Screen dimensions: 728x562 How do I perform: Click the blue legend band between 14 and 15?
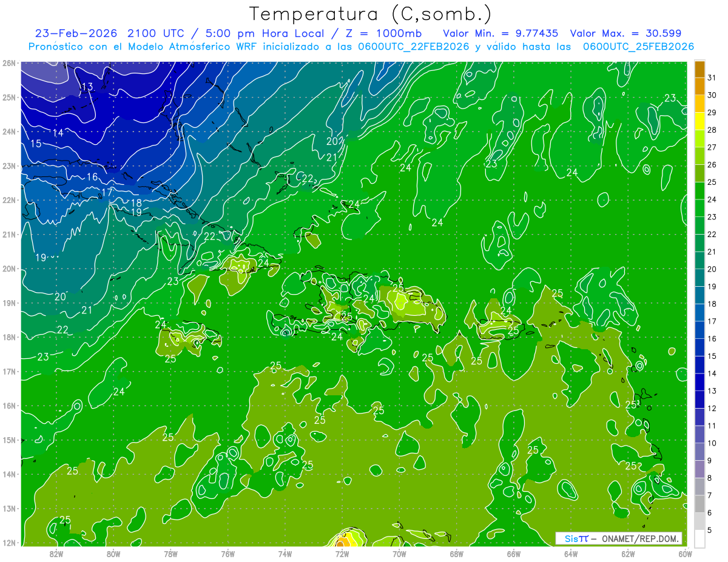[699, 365]
